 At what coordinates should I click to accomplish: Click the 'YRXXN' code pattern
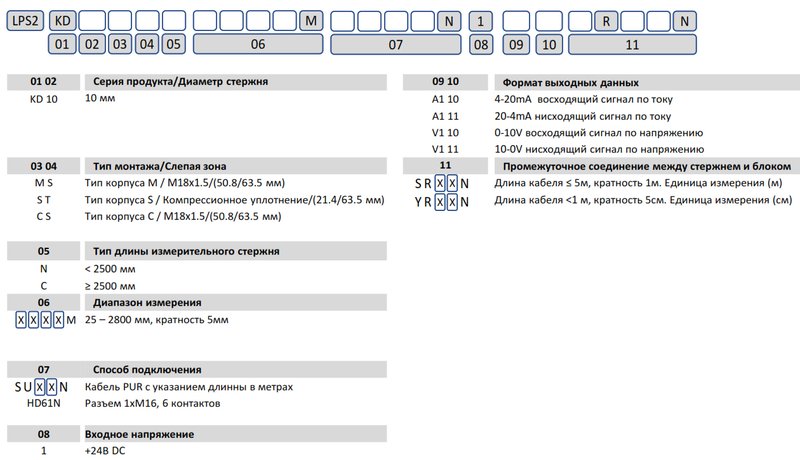click(x=442, y=202)
